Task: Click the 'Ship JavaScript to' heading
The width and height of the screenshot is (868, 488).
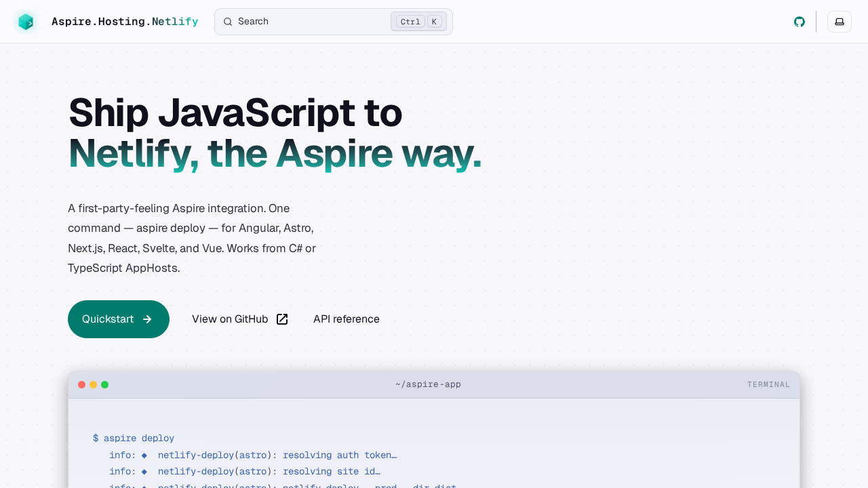Action: click(235, 113)
